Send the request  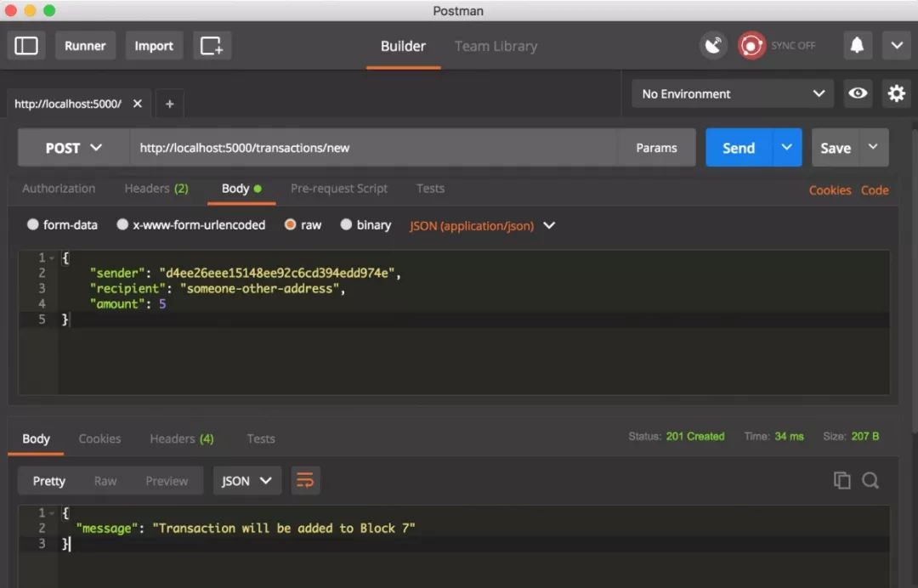[739, 148]
